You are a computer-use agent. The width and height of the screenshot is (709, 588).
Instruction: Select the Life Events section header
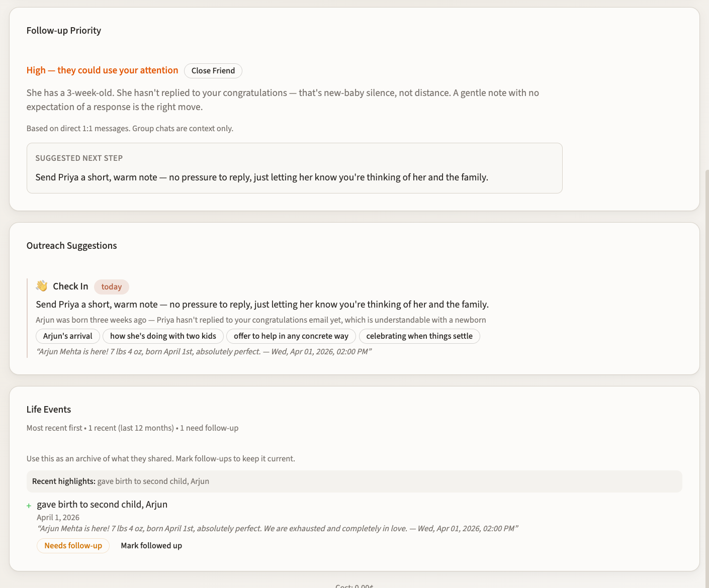point(48,409)
